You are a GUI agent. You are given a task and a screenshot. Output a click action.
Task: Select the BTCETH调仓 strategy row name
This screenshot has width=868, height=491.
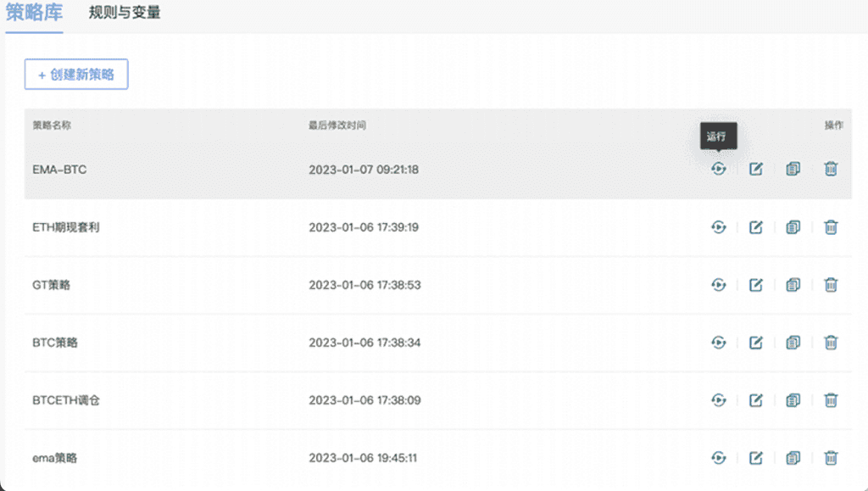coord(66,400)
